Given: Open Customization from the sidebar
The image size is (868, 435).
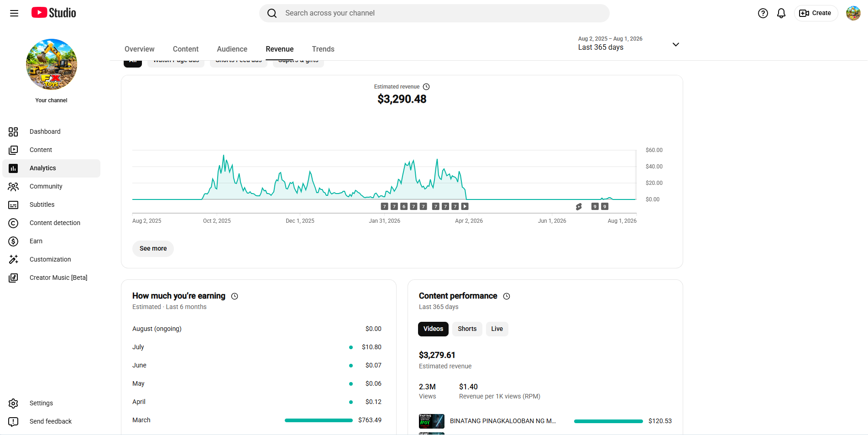Looking at the screenshot, I should [x=50, y=259].
